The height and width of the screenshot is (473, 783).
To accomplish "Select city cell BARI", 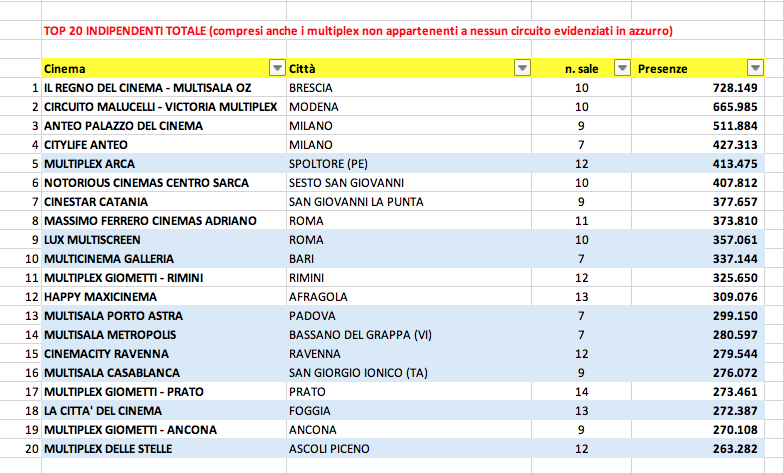I will coord(409,259).
